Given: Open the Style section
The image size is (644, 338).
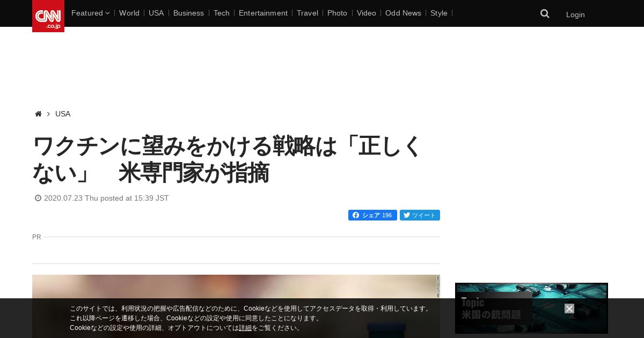Looking at the screenshot, I should (x=439, y=13).
